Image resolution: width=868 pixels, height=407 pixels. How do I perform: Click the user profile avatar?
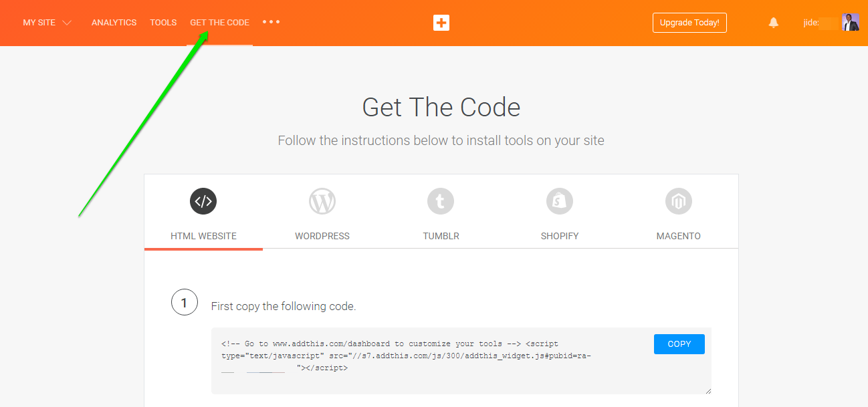point(851,22)
